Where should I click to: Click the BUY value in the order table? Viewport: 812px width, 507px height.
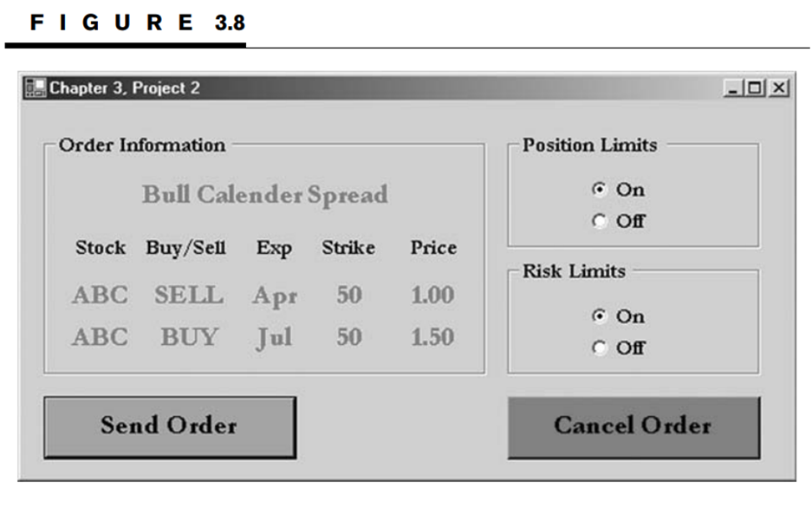coord(189,337)
